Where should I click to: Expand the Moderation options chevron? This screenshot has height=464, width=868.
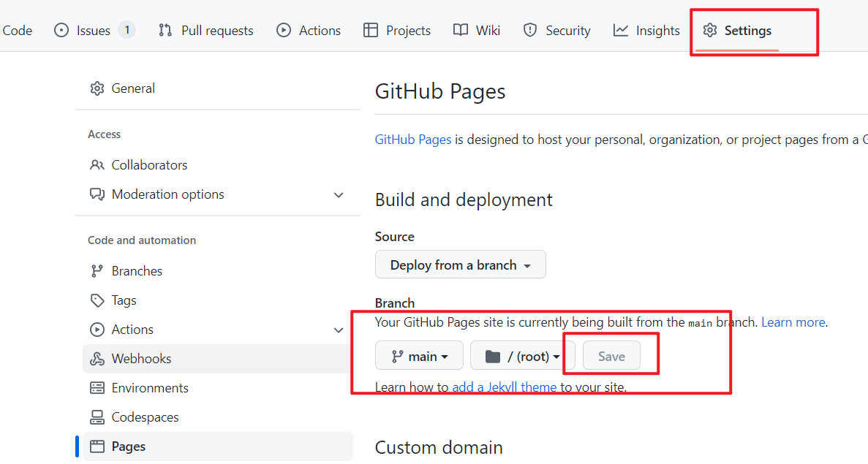(339, 195)
